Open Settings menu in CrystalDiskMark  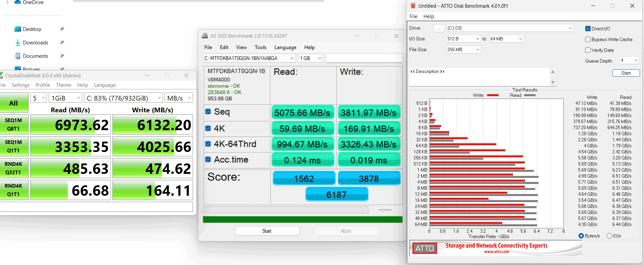tap(20, 85)
